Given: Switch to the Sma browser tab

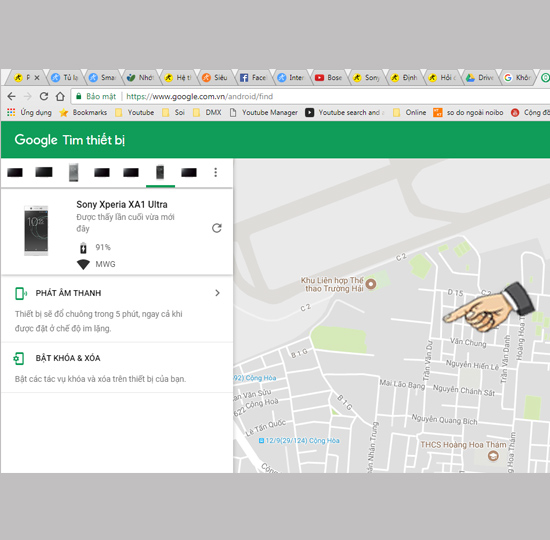Looking at the screenshot, I should click(x=102, y=78).
